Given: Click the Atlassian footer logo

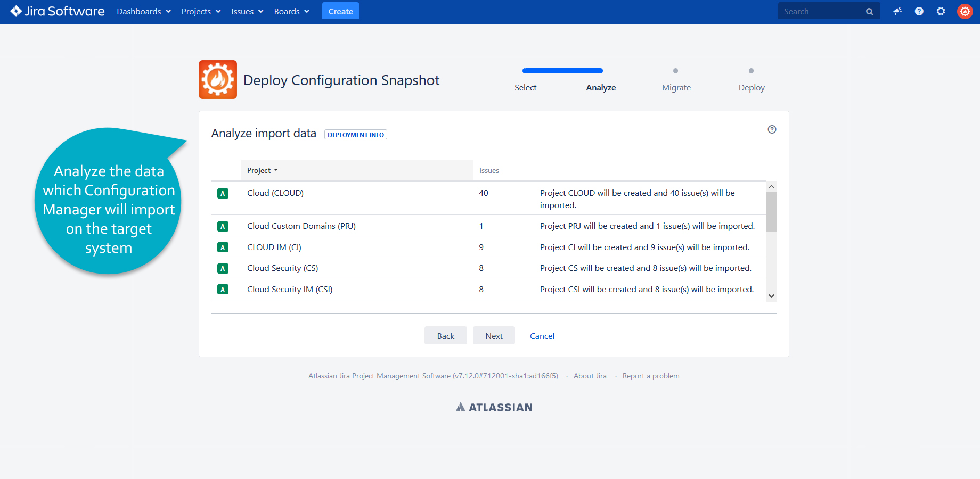Looking at the screenshot, I should pos(494,407).
